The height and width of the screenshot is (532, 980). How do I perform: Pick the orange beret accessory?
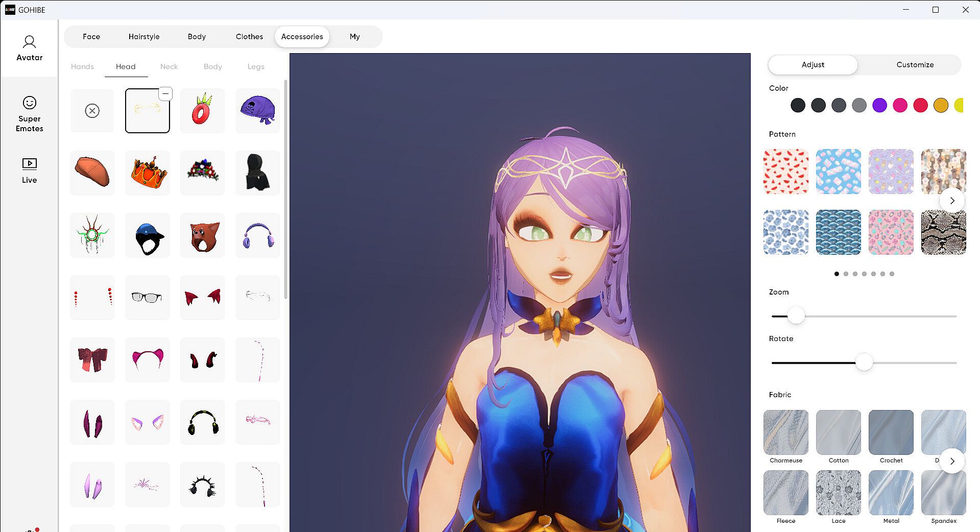pyautogui.click(x=92, y=173)
